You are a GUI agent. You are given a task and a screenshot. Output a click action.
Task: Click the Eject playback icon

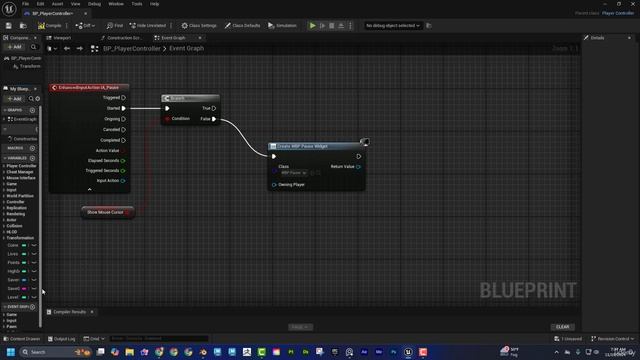click(341, 26)
